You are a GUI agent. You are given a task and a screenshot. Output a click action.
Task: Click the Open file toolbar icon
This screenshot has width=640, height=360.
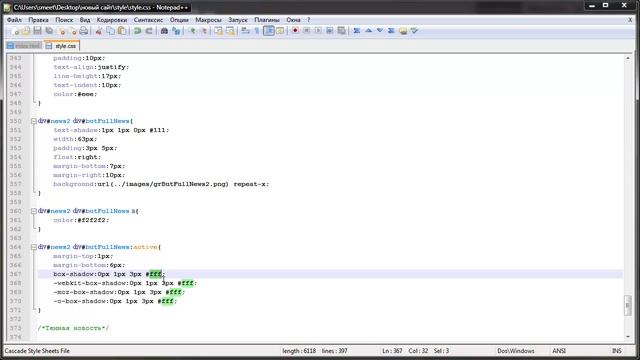pos(26,31)
